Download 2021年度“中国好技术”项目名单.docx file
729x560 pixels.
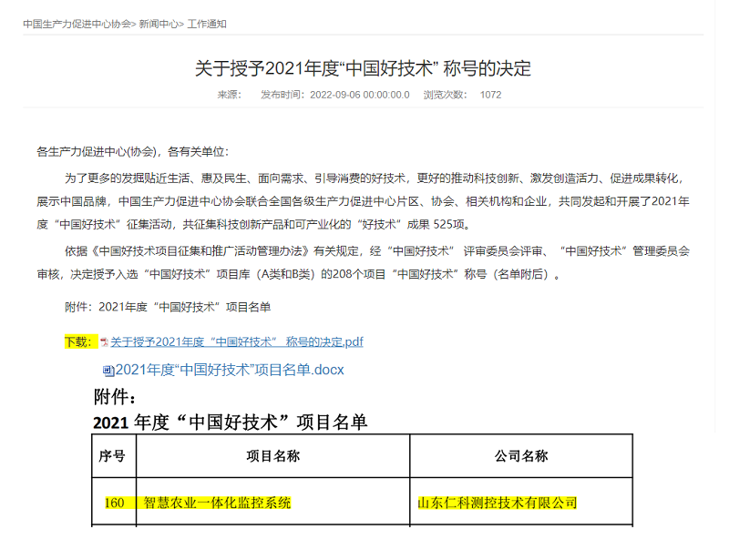coord(230,370)
